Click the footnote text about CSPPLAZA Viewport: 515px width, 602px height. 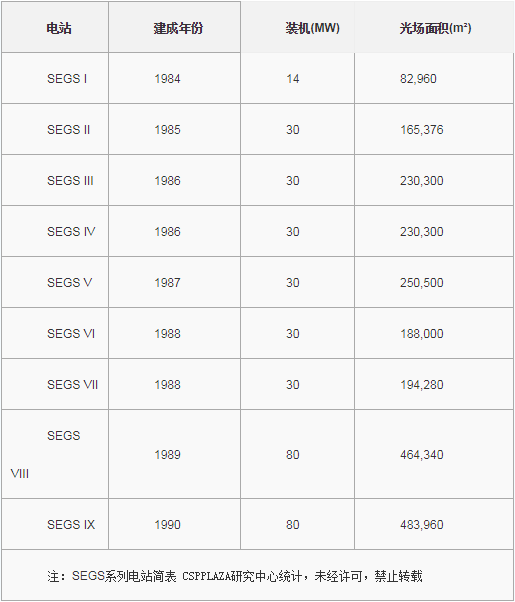pyautogui.click(x=235, y=576)
